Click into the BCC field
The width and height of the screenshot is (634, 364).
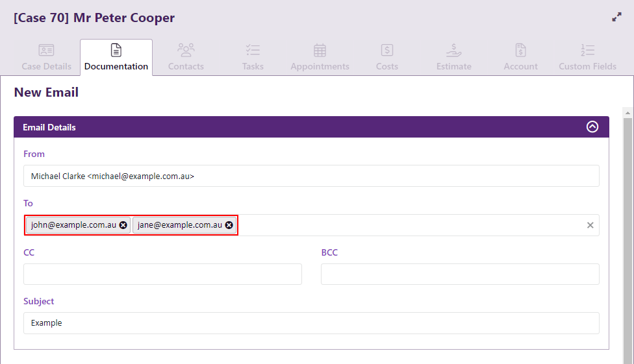(x=459, y=274)
